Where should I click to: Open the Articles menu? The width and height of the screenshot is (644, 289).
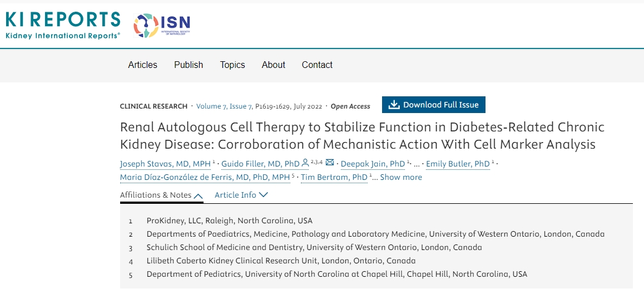pos(142,65)
